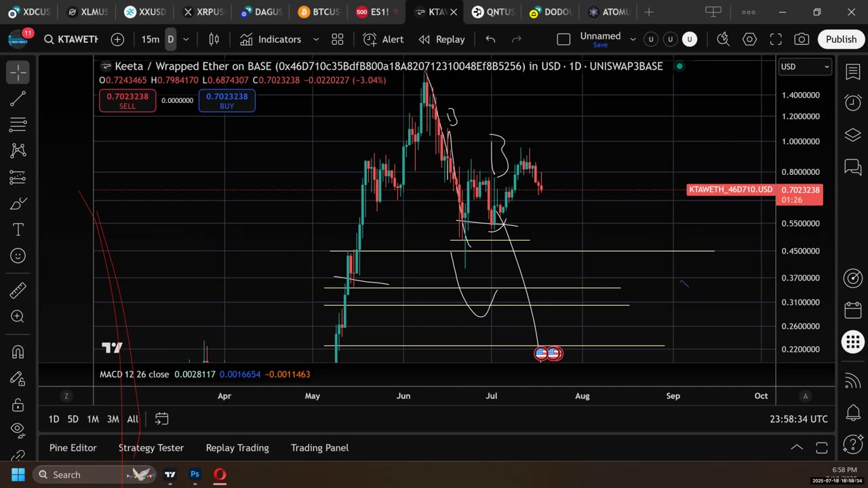Screen dimensions: 868x488
Task: Open the Fibonacci retracement tools
Action: 18,125
